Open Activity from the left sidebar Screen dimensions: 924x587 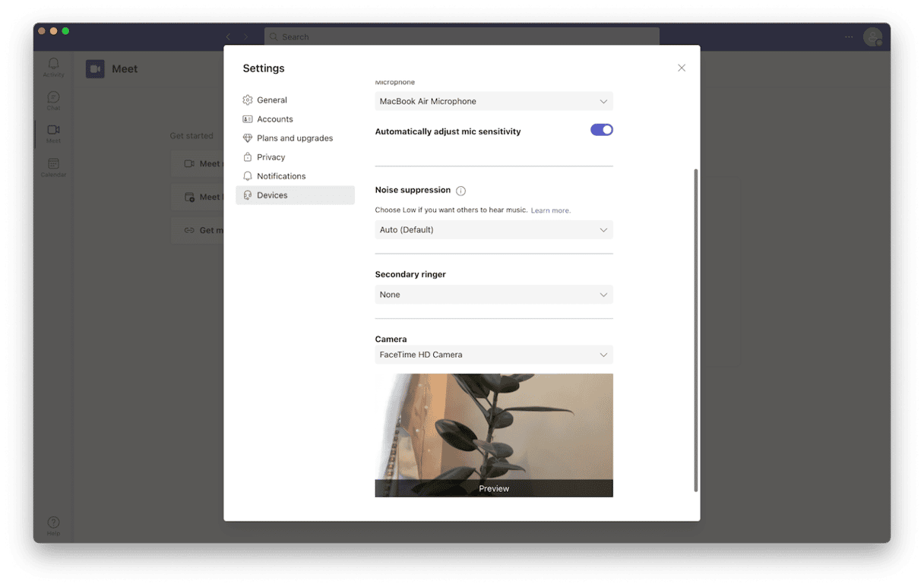pos(53,67)
